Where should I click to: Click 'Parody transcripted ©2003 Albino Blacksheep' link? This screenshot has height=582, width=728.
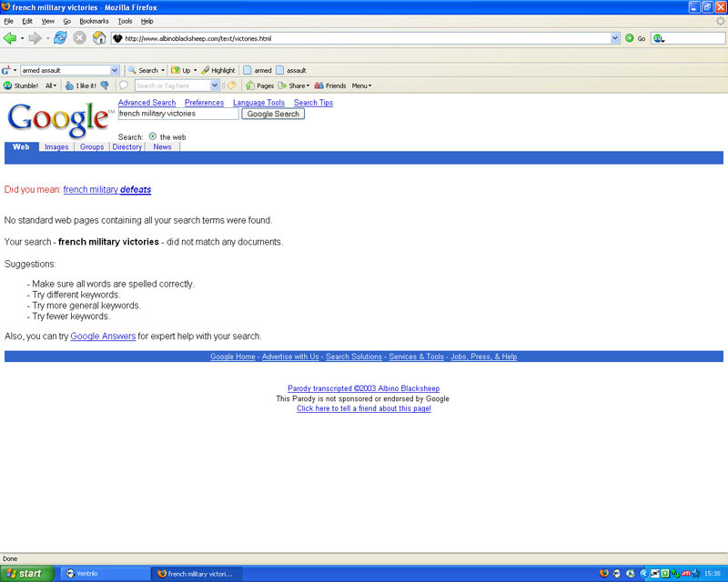[x=363, y=388]
